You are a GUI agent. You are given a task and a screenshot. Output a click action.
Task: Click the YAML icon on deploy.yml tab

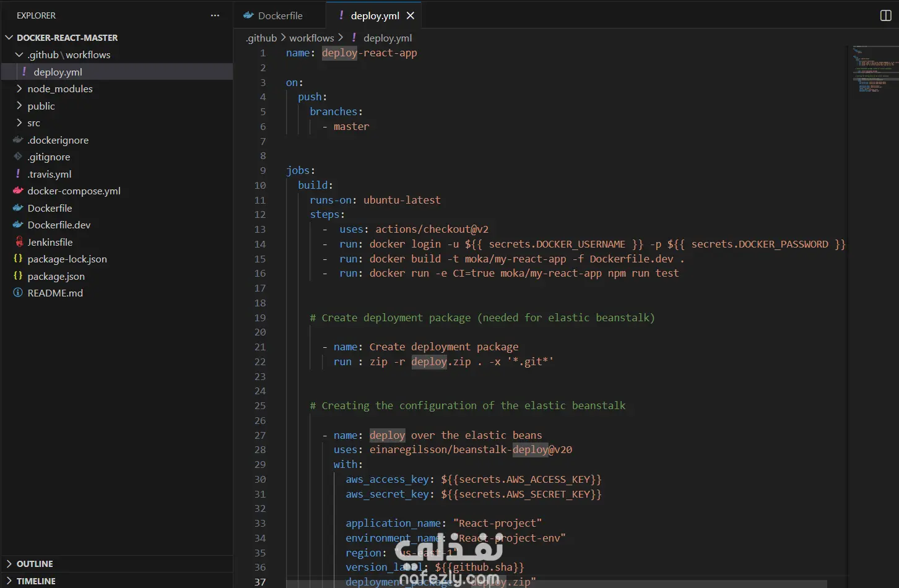click(341, 15)
